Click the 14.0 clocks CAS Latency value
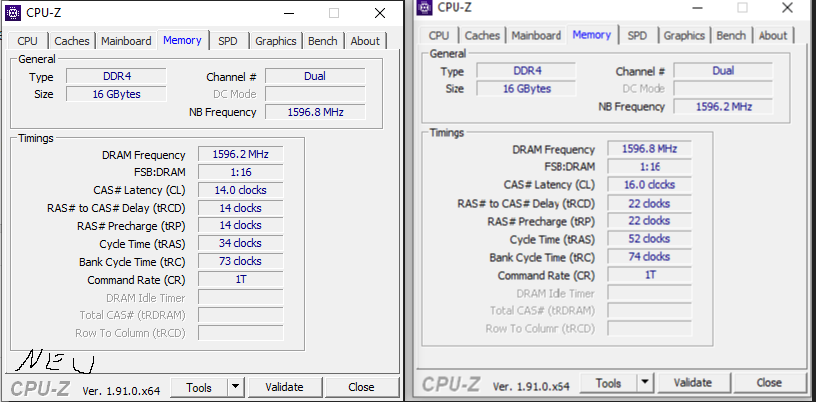 (x=240, y=190)
